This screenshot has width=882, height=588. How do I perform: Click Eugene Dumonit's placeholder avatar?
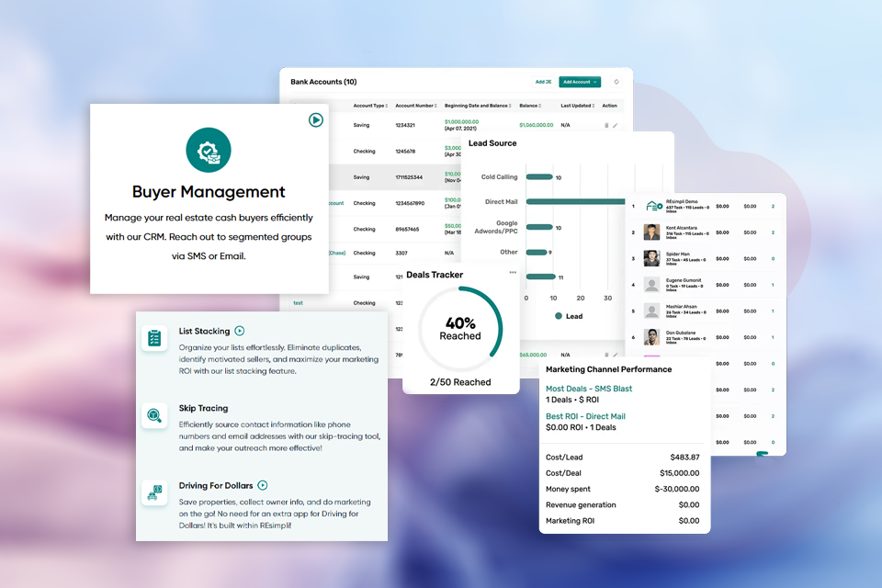coord(652,285)
